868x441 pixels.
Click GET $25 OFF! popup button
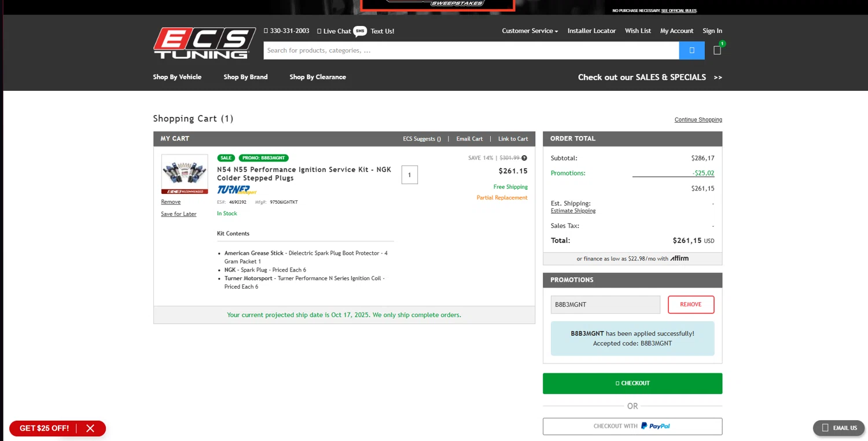44,428
